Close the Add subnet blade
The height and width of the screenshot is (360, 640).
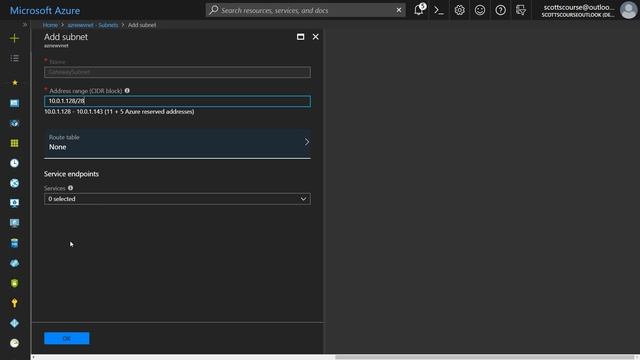(x=316, y=37)
